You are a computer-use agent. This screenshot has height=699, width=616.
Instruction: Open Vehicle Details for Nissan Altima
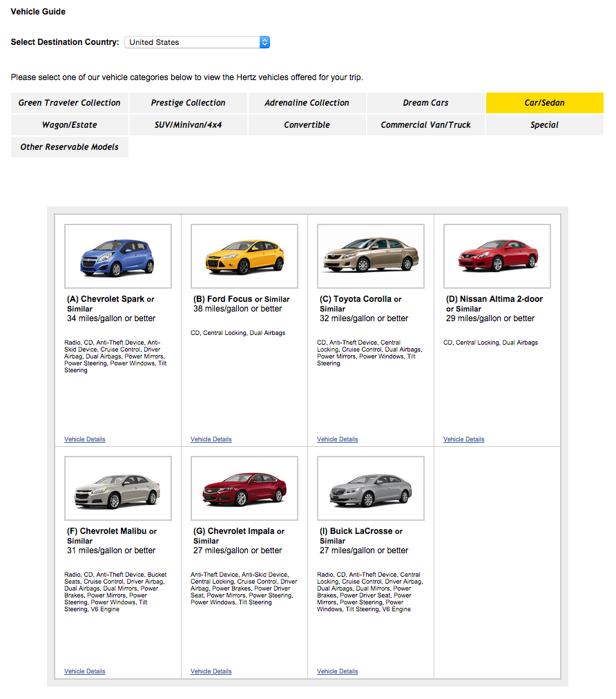464,439
